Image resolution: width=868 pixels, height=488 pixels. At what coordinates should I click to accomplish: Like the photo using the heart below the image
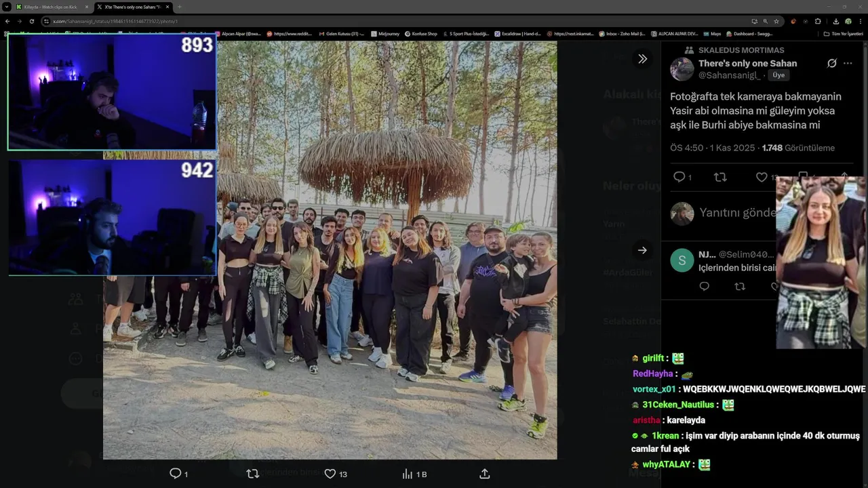point(330,474)
